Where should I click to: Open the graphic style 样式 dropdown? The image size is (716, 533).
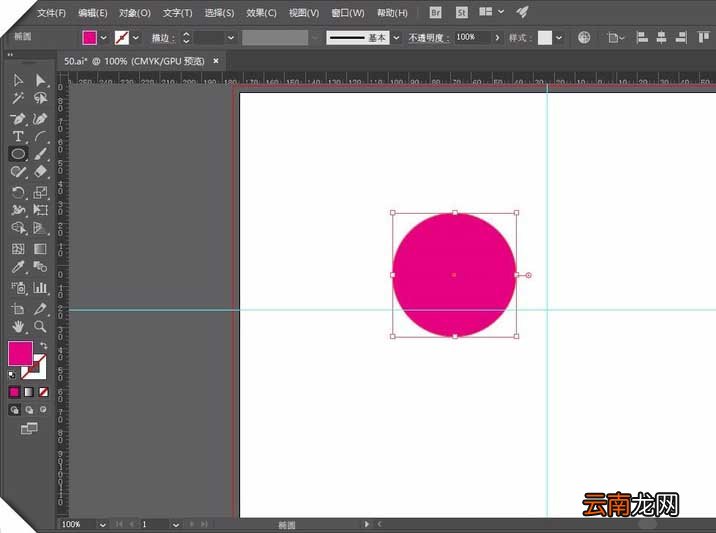(558, 37)
